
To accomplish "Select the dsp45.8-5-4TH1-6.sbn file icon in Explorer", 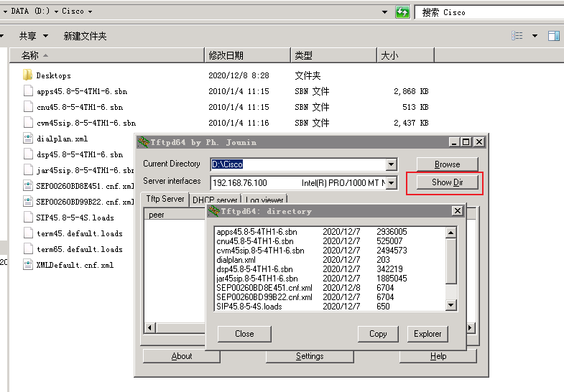I will (x=28, y=154).
